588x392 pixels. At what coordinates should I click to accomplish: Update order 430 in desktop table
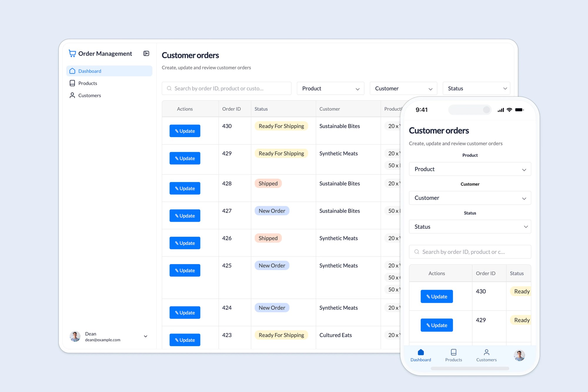(x=185, y=131)
